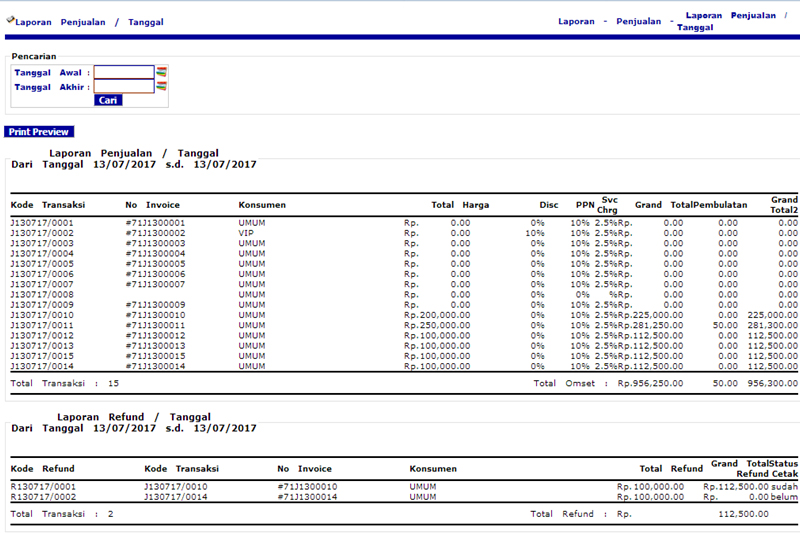Select refund code R130717/0002
The width and height of the screenshot is (800, 543).
[x=43, y=496]
